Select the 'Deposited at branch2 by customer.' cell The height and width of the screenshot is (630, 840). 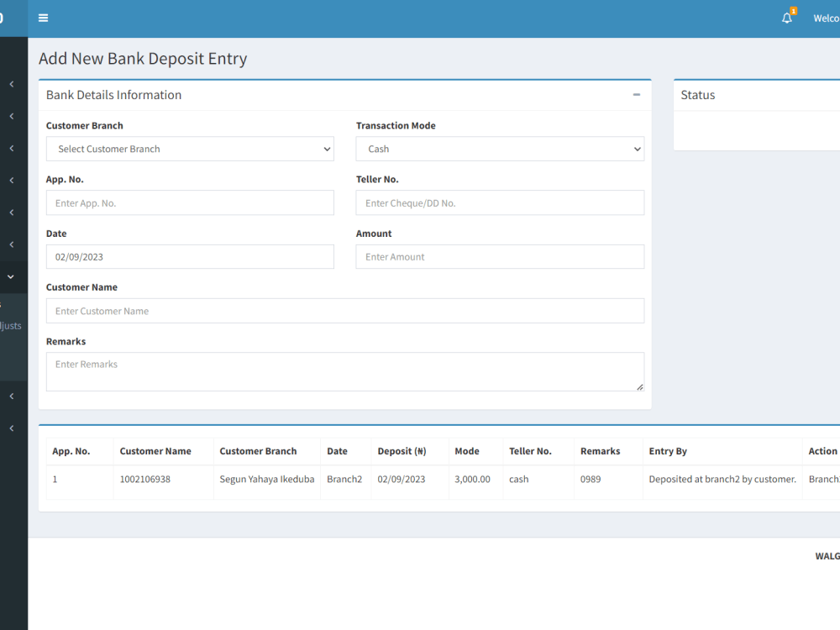(722, 480)
